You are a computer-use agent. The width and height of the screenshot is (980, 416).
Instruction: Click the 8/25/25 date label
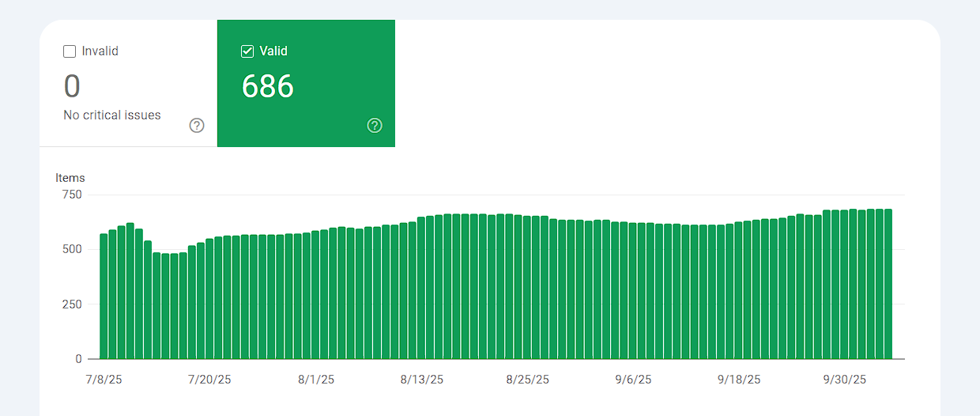(527, 380)
